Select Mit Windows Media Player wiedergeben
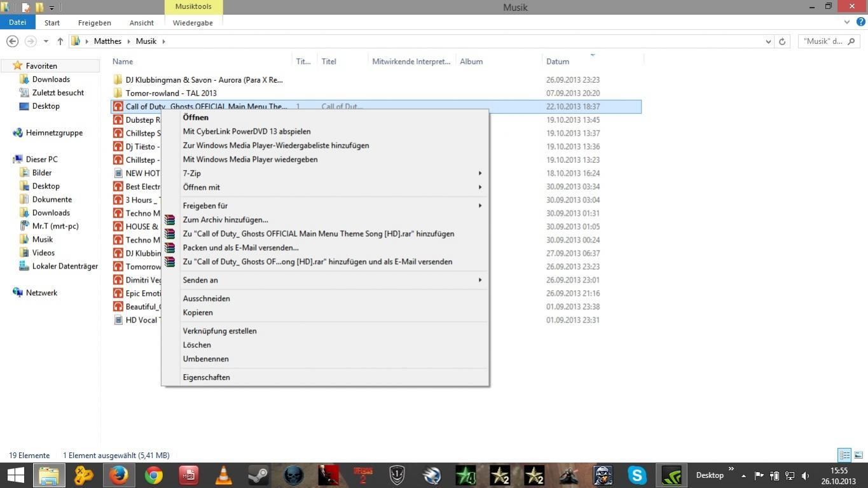 pyautogui.click(x=250, y=159)
